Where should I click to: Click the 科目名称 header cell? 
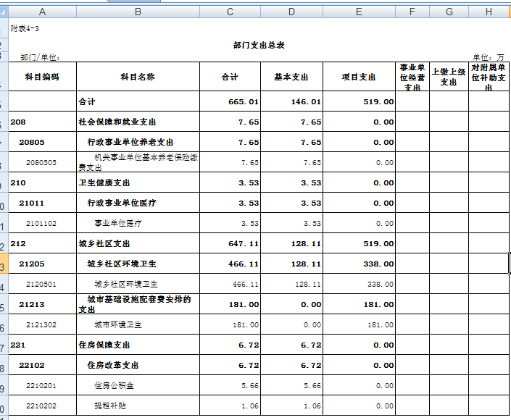point(138,77)
